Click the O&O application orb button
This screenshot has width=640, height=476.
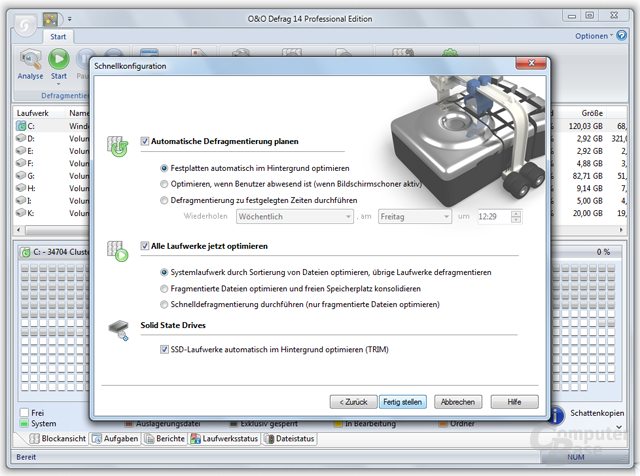(25, 25)
